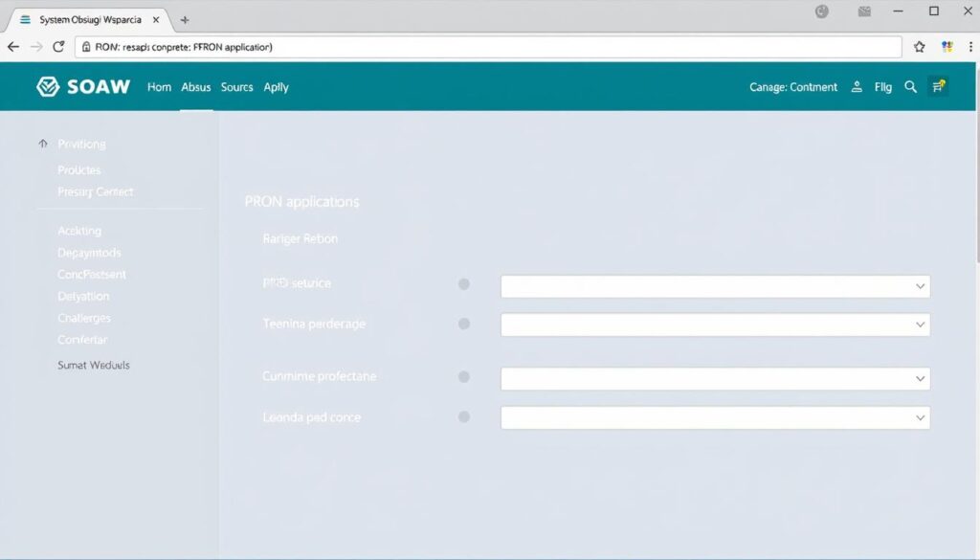The height and width of the screenshot is (560, 980).
Task: Select the radio indicator beside Cunmime profectane
Action: [464, 377]
